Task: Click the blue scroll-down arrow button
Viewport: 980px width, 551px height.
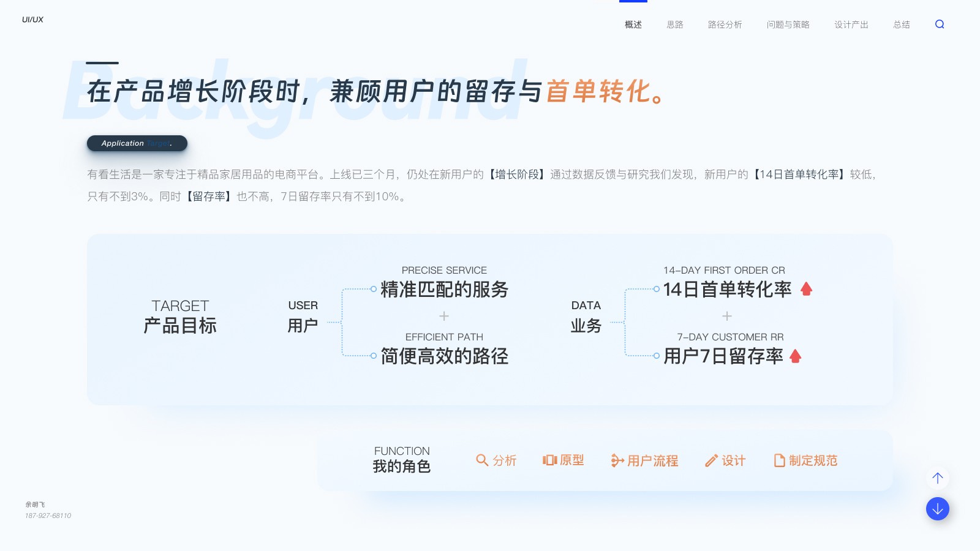Action: tap(938, 509)
